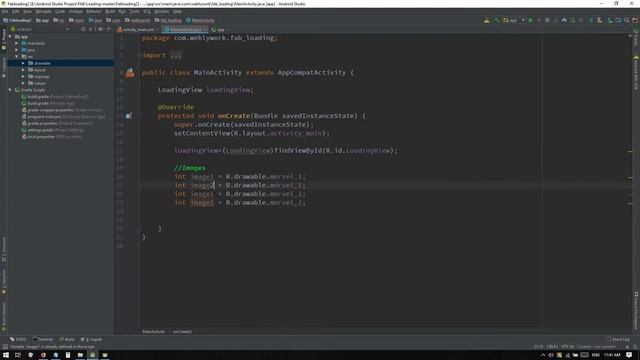640x360 pixels.
Task: Open local.properties in Gradle Scripts
Action: pyautogui.click(x=52, y=137)
